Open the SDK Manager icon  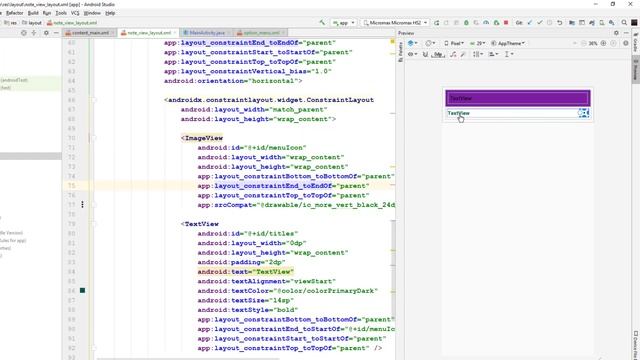[611, 23]
